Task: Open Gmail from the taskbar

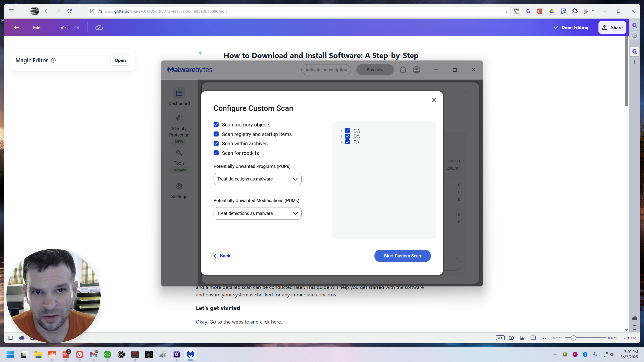Action: [x=94, y=354]
